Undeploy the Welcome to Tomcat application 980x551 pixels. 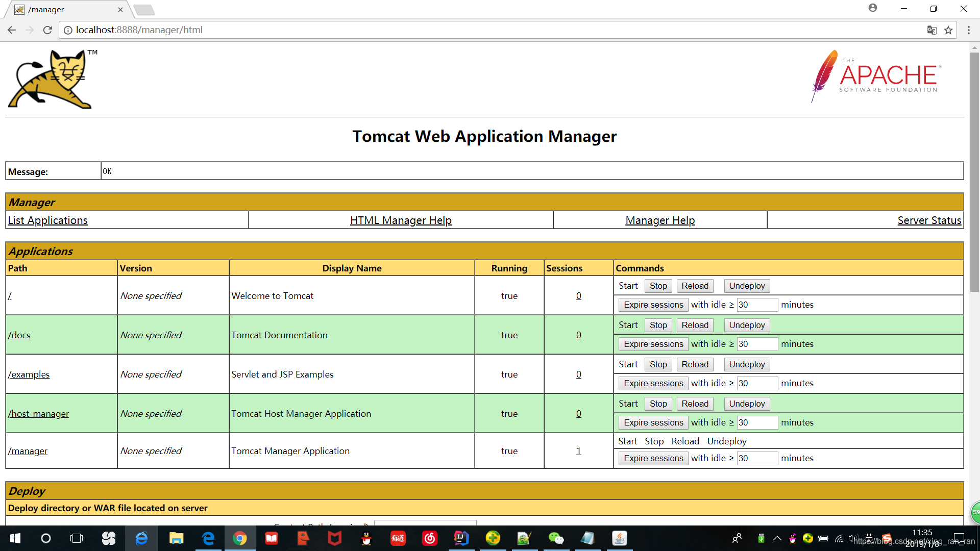point(747,286)
